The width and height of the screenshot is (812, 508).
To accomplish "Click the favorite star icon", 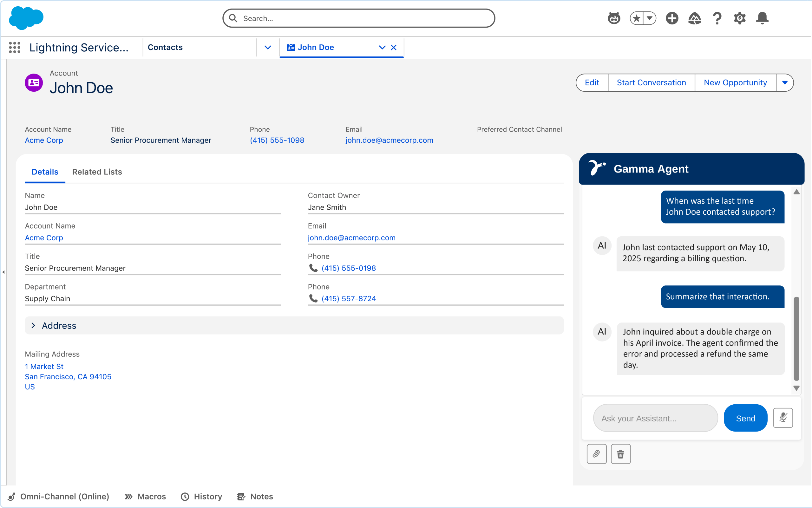I will coord(637,18).
